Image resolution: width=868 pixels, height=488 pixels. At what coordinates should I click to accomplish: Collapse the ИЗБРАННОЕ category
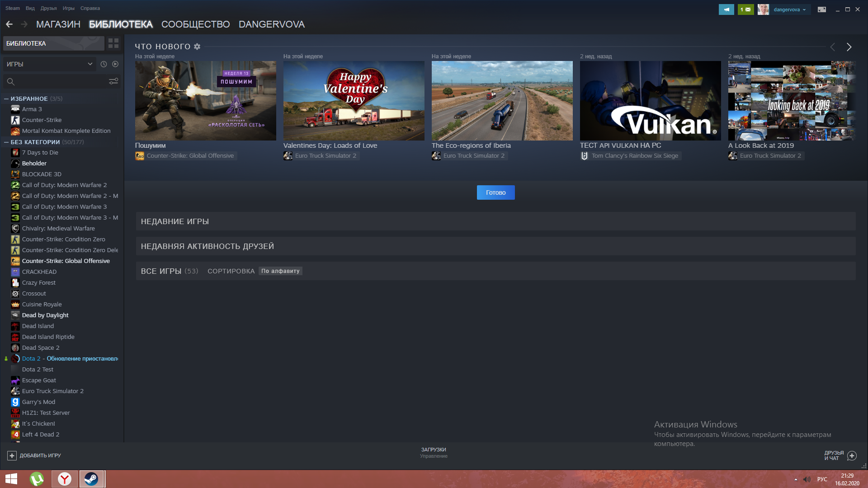tap(6, 99)
